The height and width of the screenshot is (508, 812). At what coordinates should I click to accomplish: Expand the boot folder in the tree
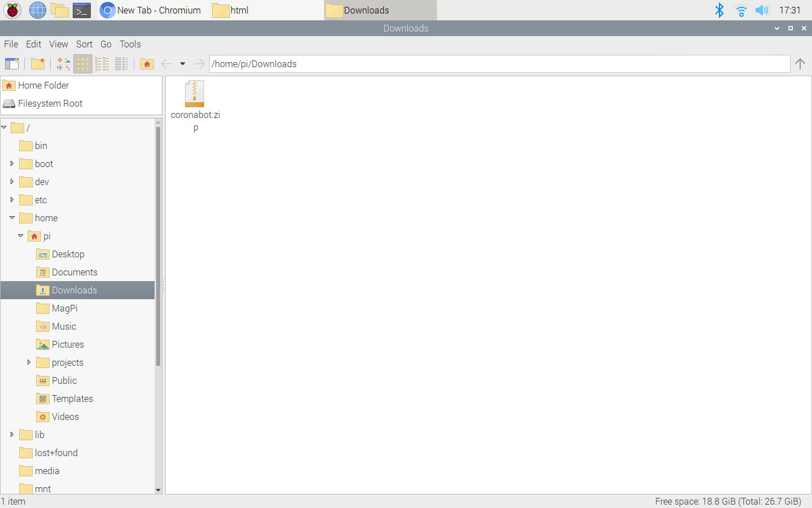tap(12, 164)
